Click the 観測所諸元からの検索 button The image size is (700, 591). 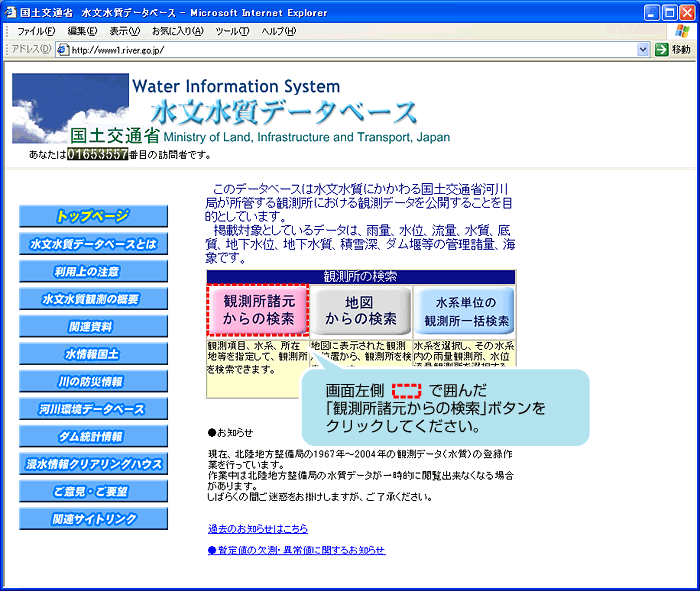coord(258,310)
